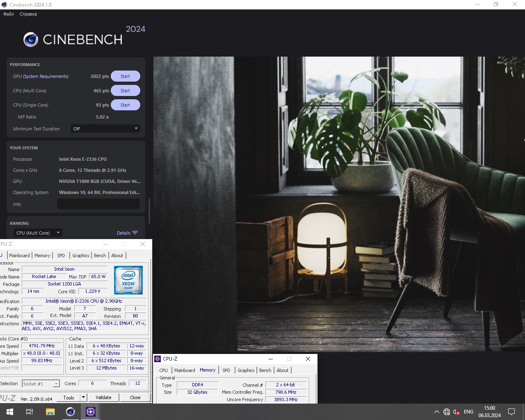Open the Файл menu
525x420 pixels.
click(9, 14)
